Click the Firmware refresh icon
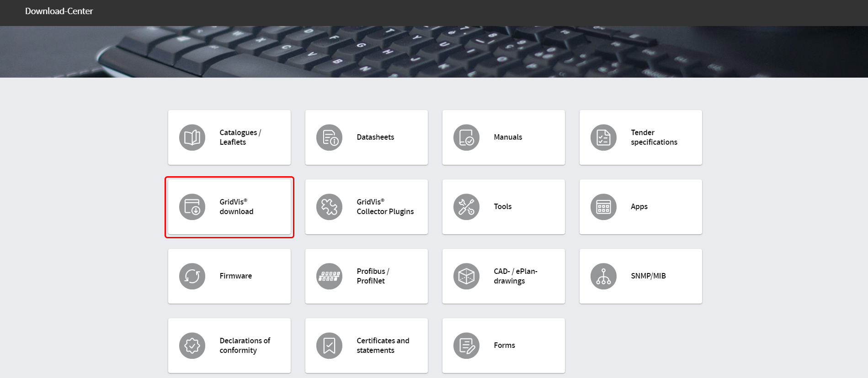 click(x=192, y=276)
